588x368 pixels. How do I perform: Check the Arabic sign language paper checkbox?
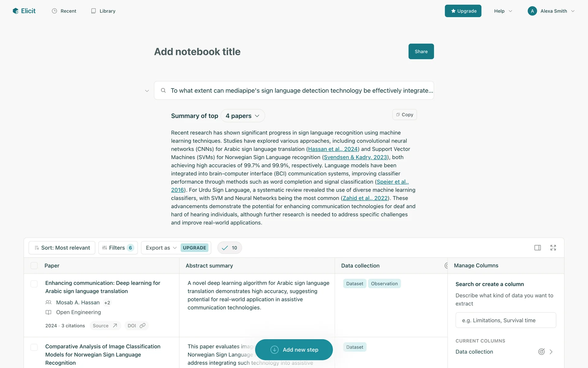point(34,284)
